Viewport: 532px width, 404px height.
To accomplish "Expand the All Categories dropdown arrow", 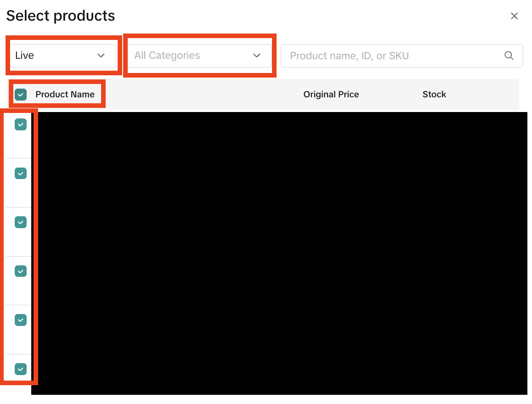I will click(257, 56).
